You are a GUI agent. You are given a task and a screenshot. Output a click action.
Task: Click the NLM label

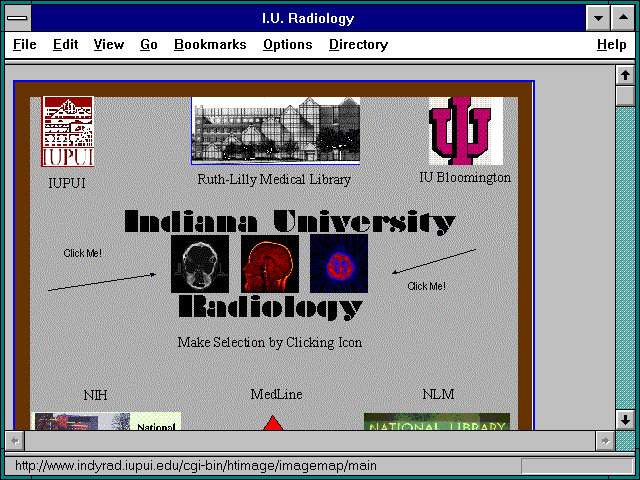[438, 394]
